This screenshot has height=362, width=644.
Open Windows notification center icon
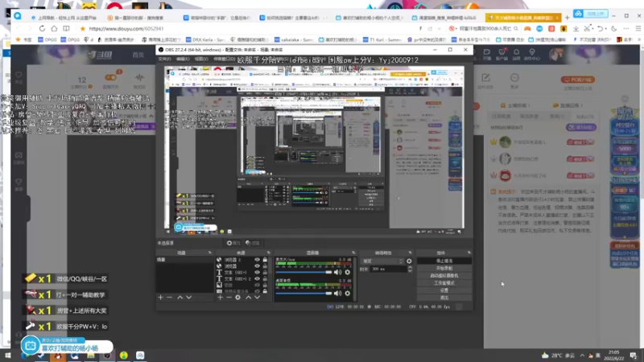(x=634, y=356)
